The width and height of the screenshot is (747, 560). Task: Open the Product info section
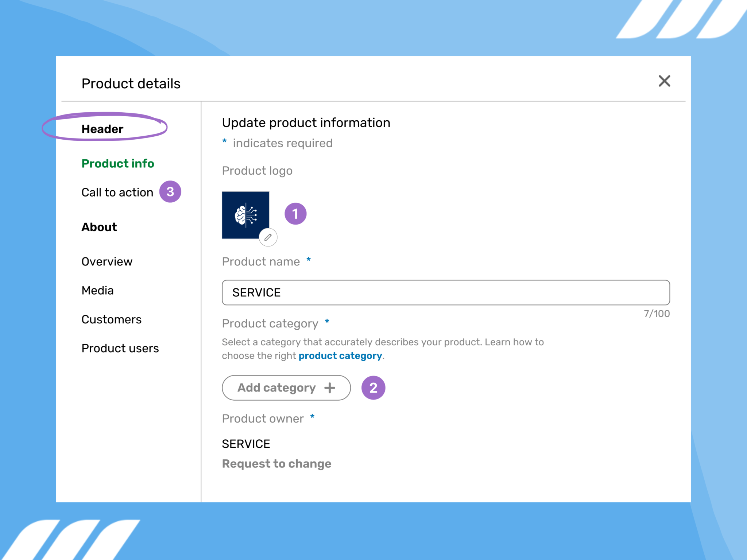click(117, 163)
